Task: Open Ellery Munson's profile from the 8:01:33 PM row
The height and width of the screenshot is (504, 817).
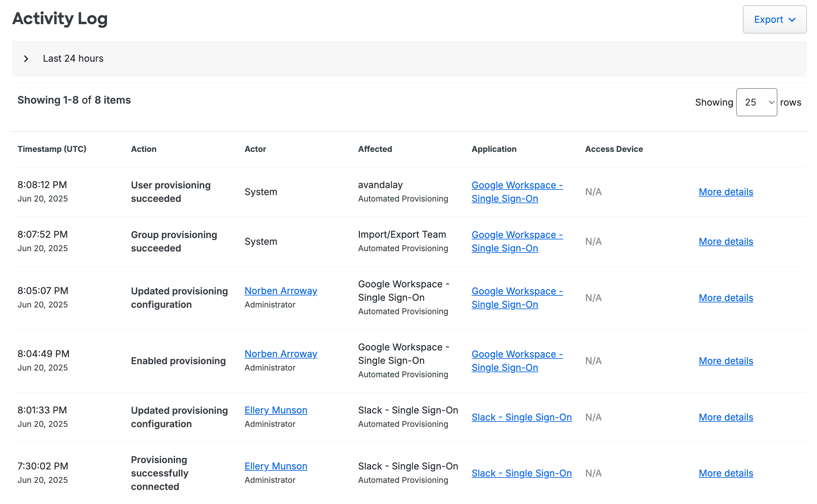Action: 276,410
